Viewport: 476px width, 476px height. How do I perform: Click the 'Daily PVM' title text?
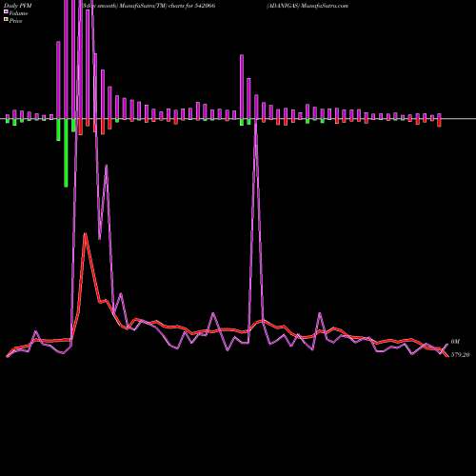pos(18,6)
